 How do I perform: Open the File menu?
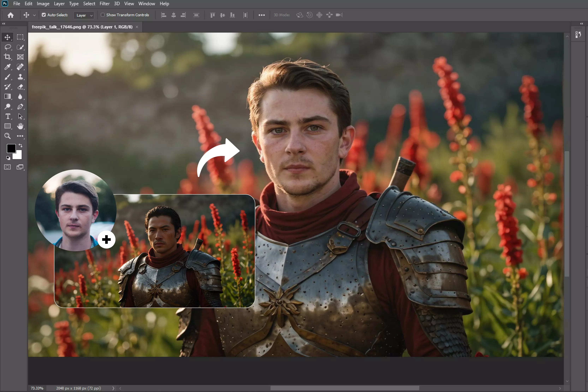[17, 4]
